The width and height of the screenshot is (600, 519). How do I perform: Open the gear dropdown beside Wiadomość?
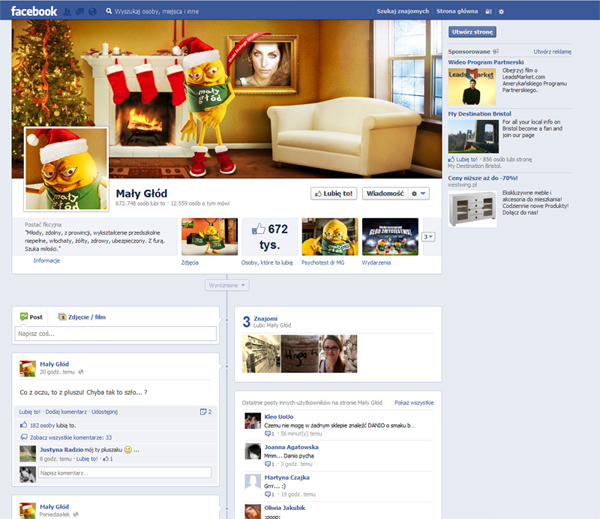tap(419, 193)
